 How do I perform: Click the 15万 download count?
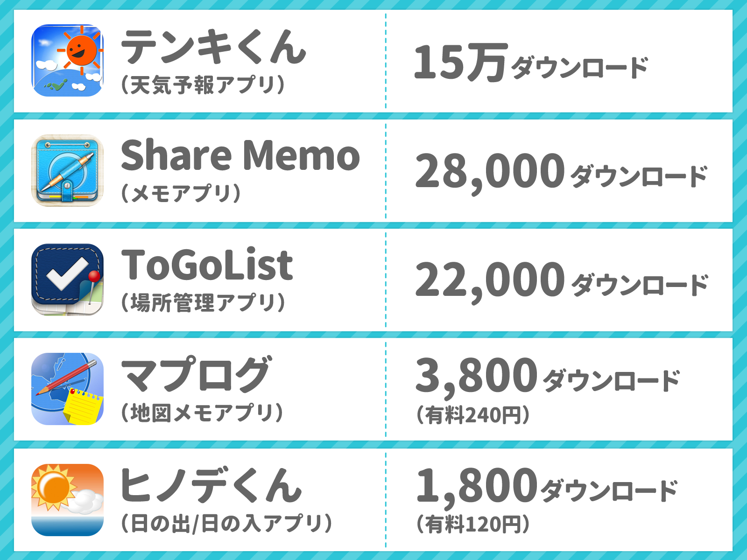click(x=461, y=63)
